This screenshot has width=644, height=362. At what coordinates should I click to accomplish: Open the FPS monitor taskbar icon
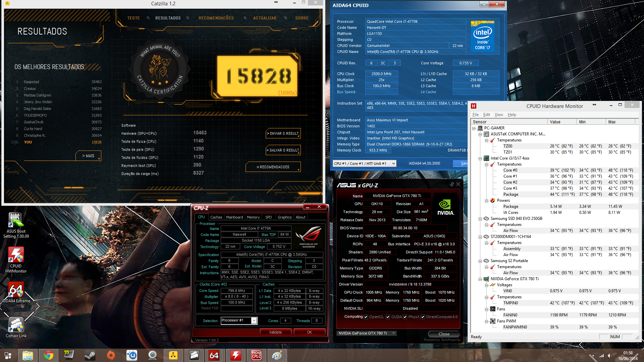69,355
